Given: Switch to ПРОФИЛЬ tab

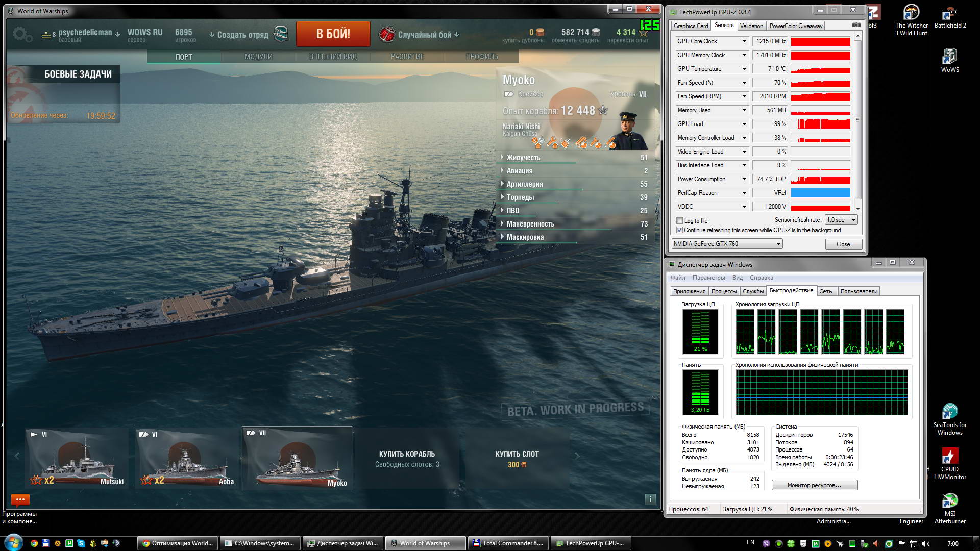Looking at the screenshot, I should pyautogui.click(x=482, y=57).
